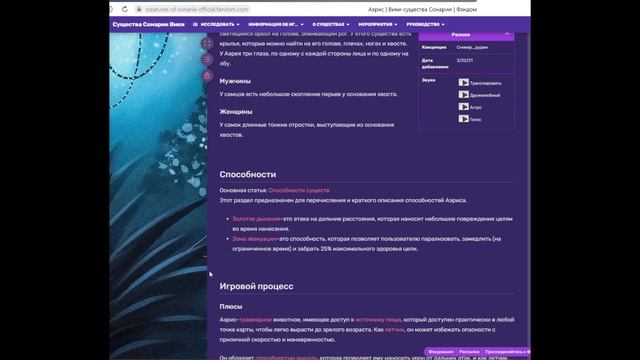Open the РУКОВОДСТВО navigation menu
Image resolution: width=640 pixels, height=360 pixels.
425,24
